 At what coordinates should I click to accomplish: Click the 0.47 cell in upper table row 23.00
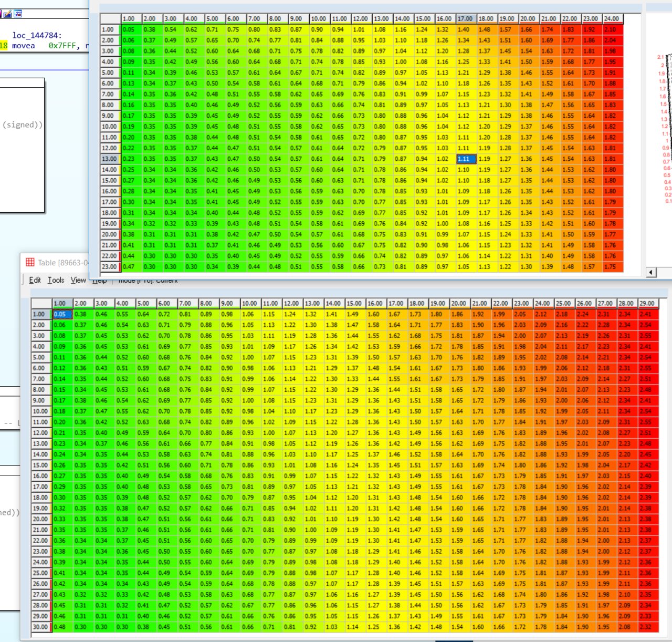[131, 266]
